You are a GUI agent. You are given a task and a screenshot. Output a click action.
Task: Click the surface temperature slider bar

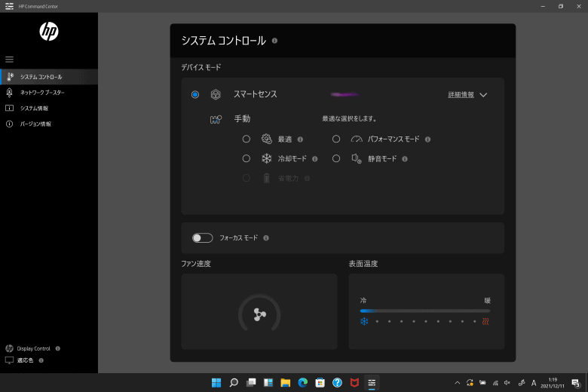425,311
